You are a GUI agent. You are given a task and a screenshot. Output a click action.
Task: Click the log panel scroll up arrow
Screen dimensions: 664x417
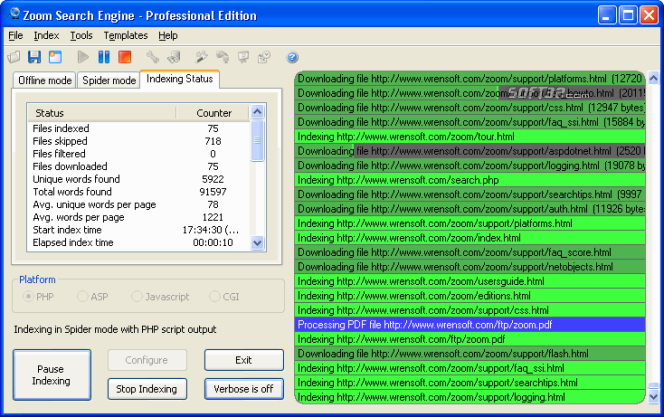(653, 77)
